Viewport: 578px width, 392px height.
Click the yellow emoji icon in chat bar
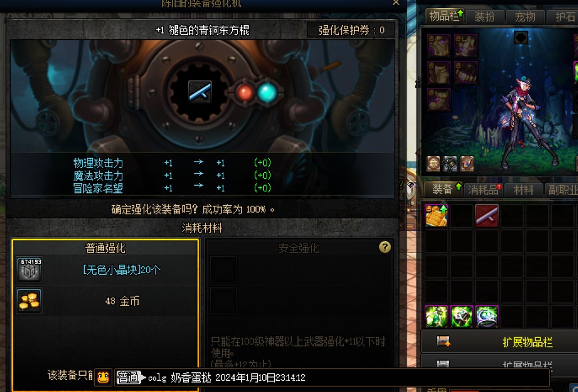click(103, 377)
